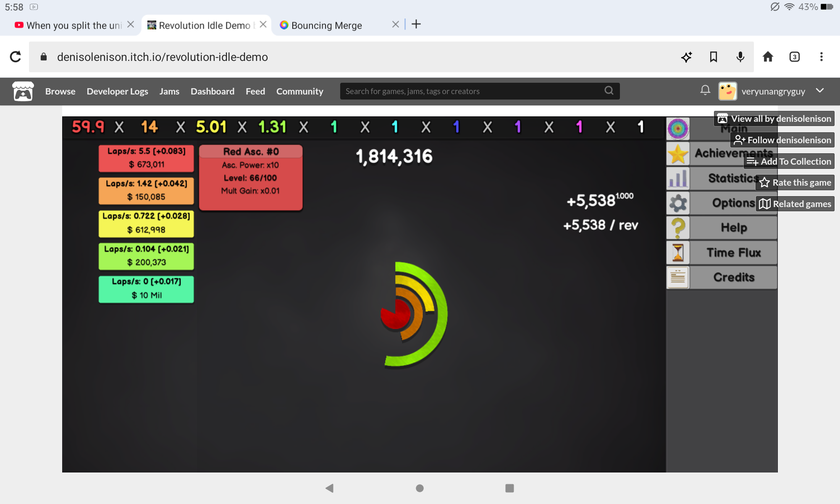
Task: Open the Achievements star icon
Action: click(x=677, y=154)
